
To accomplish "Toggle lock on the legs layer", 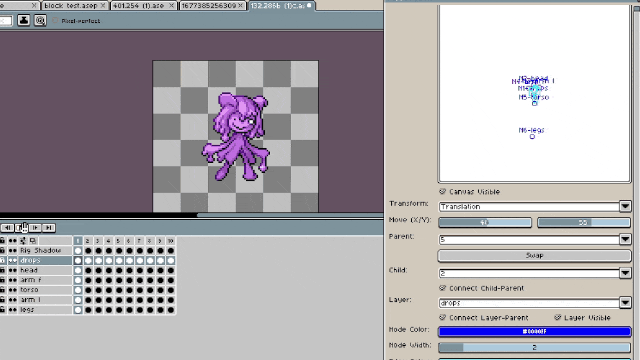I will tap(2, 310).
